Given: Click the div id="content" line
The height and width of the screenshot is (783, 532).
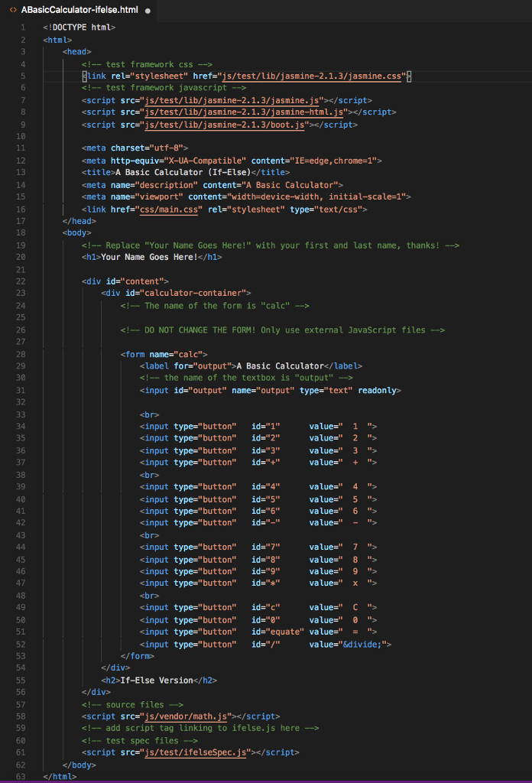Looking at the screenshot, I should tap(125, 281).
